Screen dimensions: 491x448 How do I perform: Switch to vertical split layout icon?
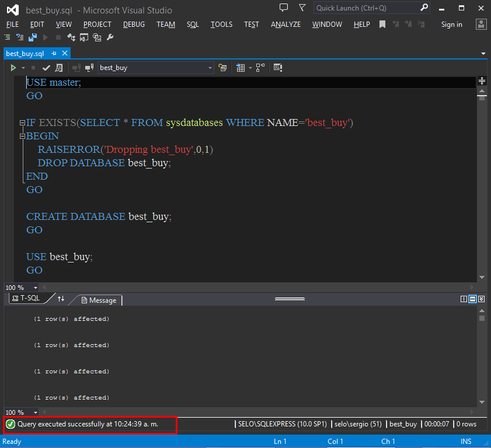(x=464, y=299)
